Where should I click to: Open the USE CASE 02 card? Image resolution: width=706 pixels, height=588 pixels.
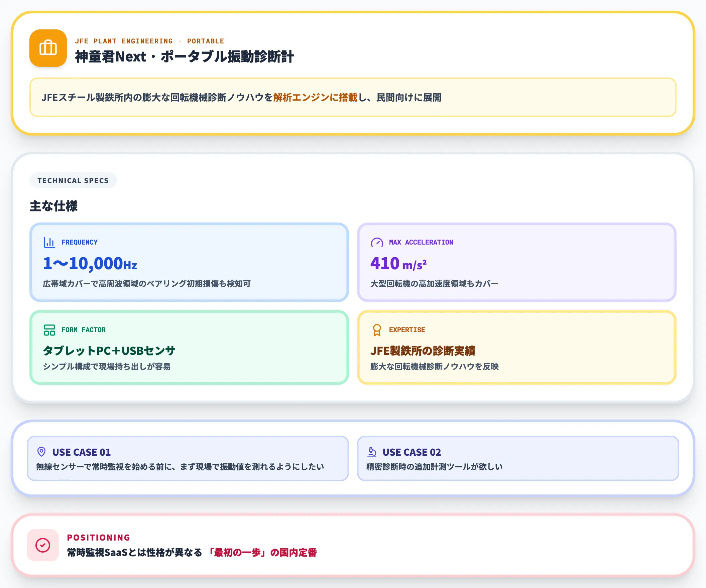click(518, 458)
